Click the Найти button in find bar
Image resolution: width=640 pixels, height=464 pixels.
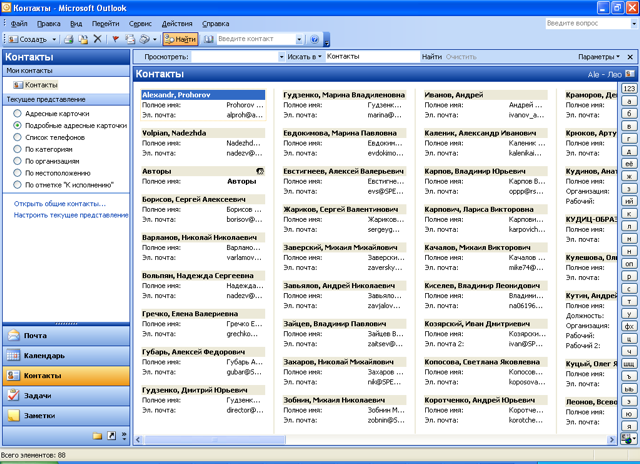(x=432, y=57)
